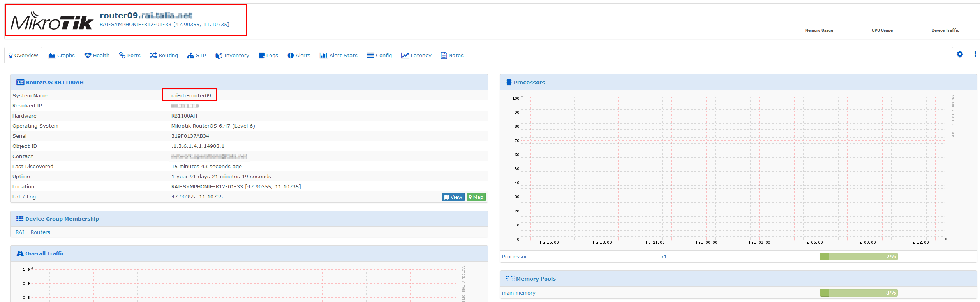Open the Memory Pools heading link

[x=536, y=279]
